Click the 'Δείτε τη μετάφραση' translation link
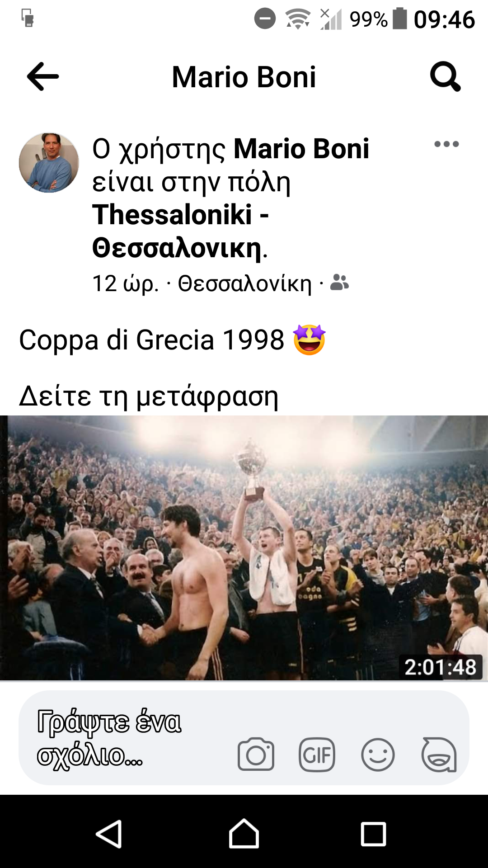488x868 pixels. [x=149, y=396]
